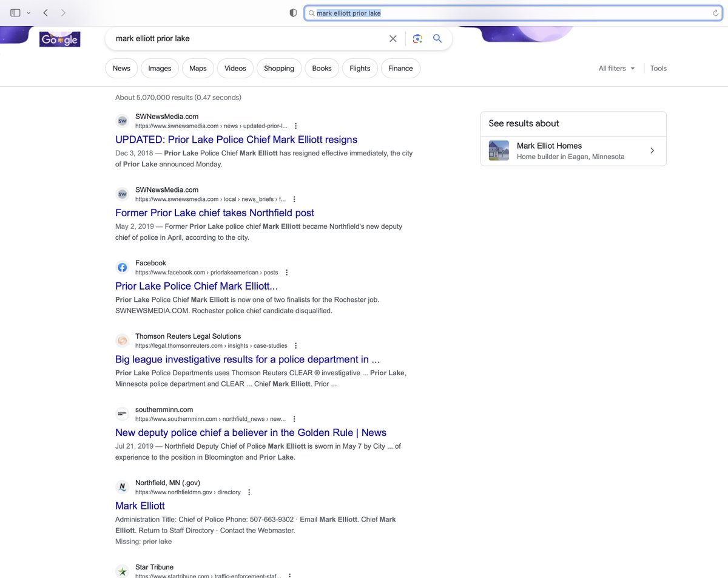Click the 'See results about' heading
Image resolution: width=728 pixels, height=578 pixels.
(524, 123)
